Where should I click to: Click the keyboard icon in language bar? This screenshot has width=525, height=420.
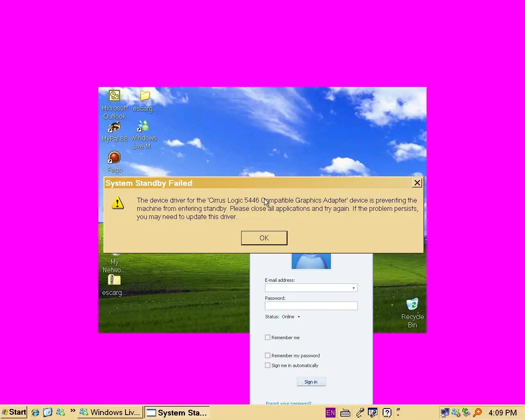345,413
